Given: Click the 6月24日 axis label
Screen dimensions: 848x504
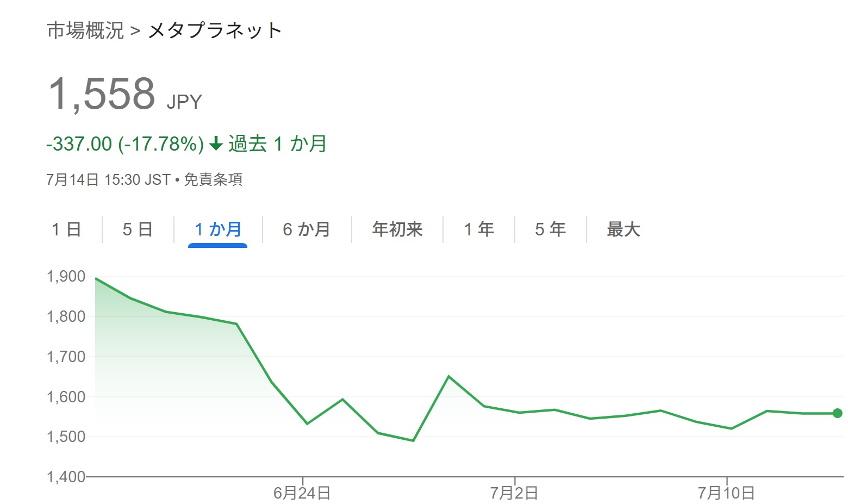Looking at the screenshot, I should [302, 493].
